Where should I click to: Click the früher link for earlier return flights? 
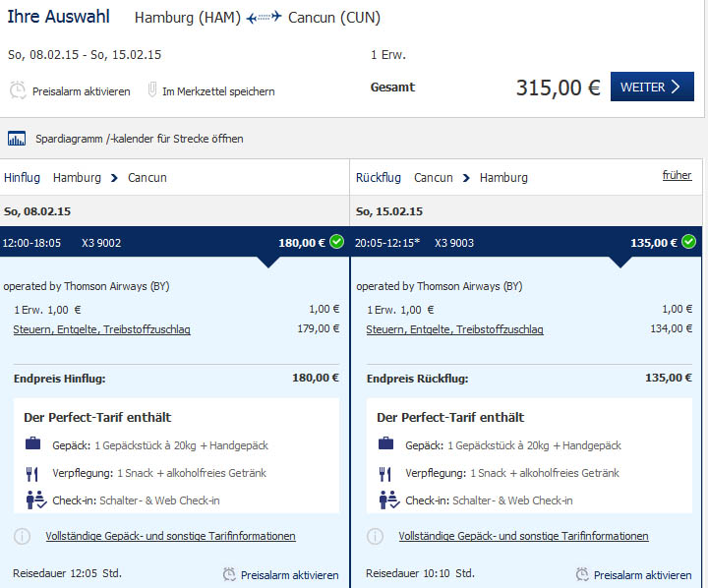click(677, 175)
